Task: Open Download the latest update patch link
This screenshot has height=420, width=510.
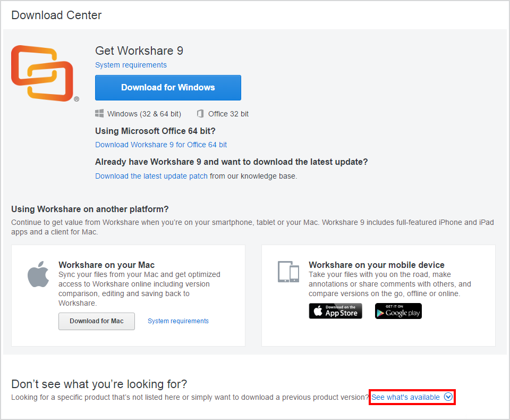Action: tap(151, 176)
